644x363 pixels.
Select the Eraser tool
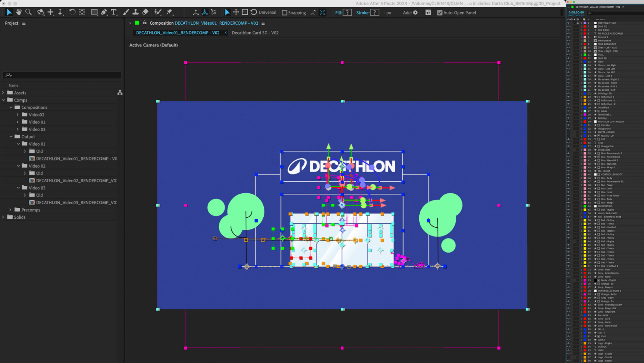145,12
